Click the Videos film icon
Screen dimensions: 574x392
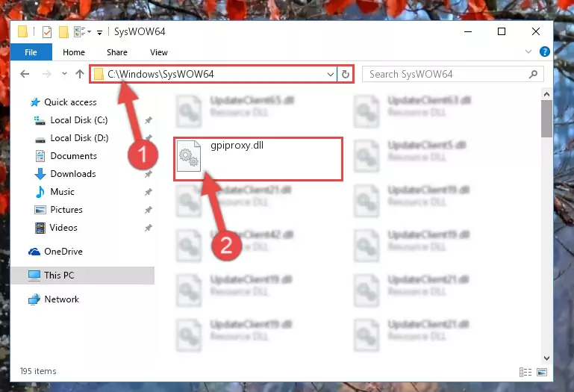pyautogui.click(x=40, y=228)
